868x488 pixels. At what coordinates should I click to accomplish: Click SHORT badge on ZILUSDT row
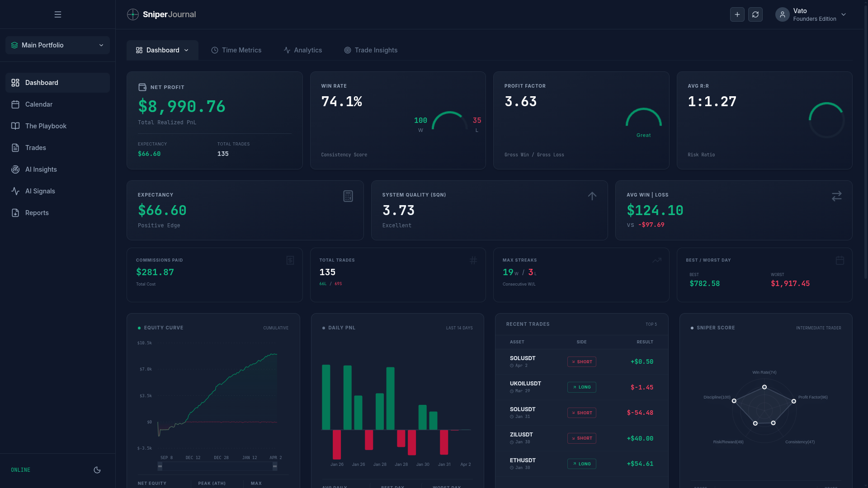coord(582,438)
